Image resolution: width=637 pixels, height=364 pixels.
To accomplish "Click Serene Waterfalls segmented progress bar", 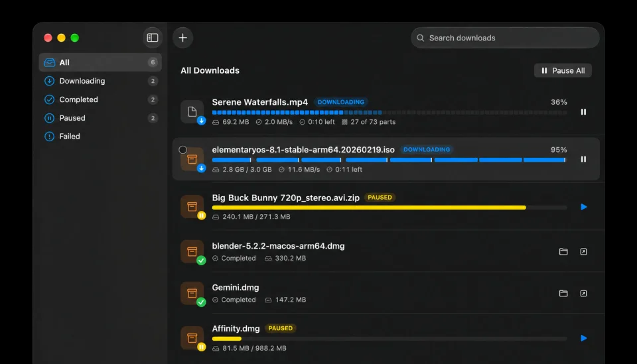I will pos(389,113).
